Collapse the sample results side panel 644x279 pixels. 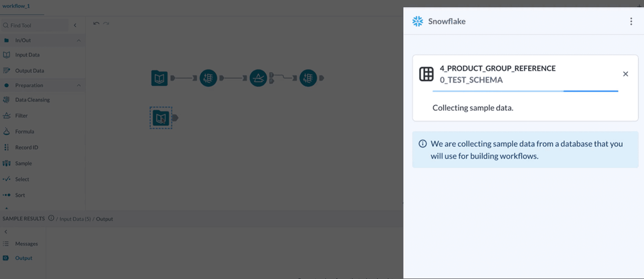(6, 231)
